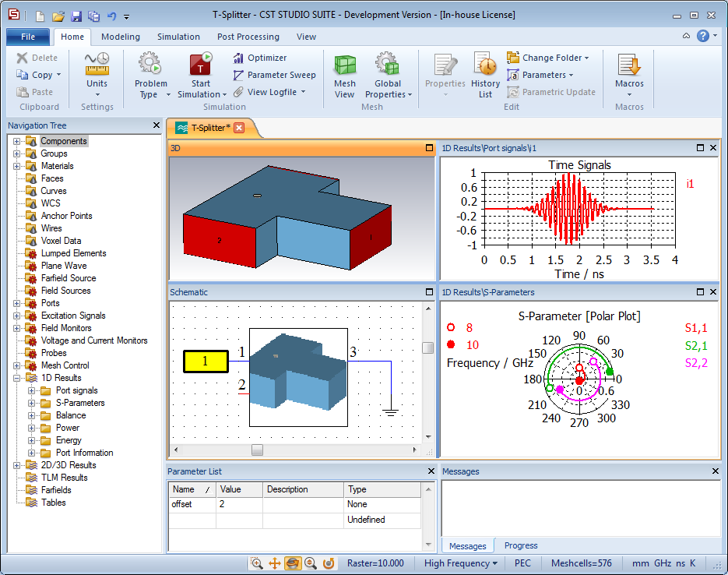Viewport: 728px width, 575px height.
Task: Select the Pan tool in status bar
Action: tap(274, 563)
